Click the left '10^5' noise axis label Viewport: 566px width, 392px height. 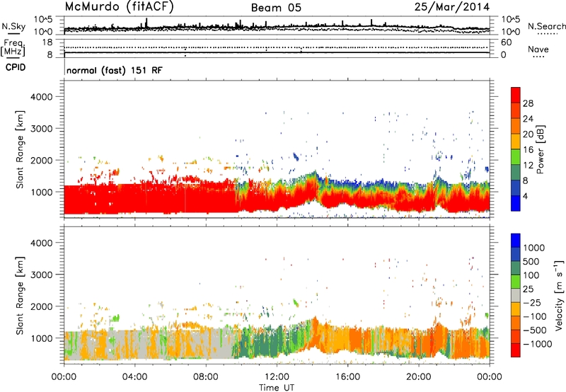click(x=43, y=19)
